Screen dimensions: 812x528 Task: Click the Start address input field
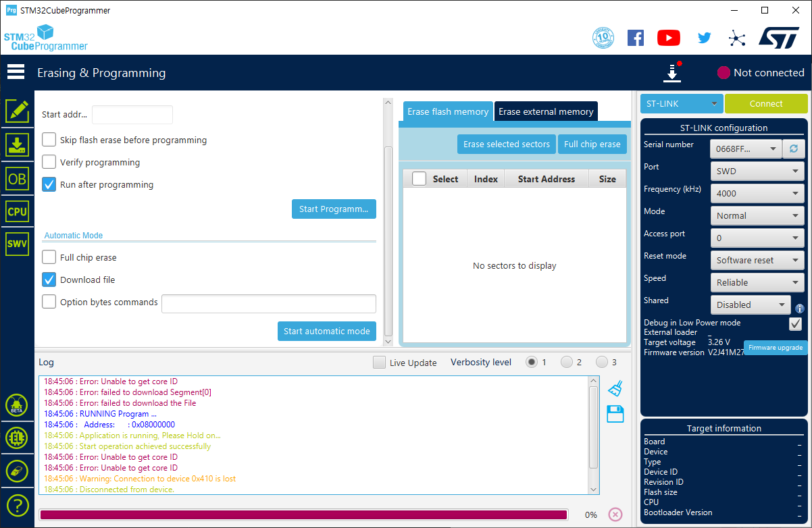[x=132, y=115]
